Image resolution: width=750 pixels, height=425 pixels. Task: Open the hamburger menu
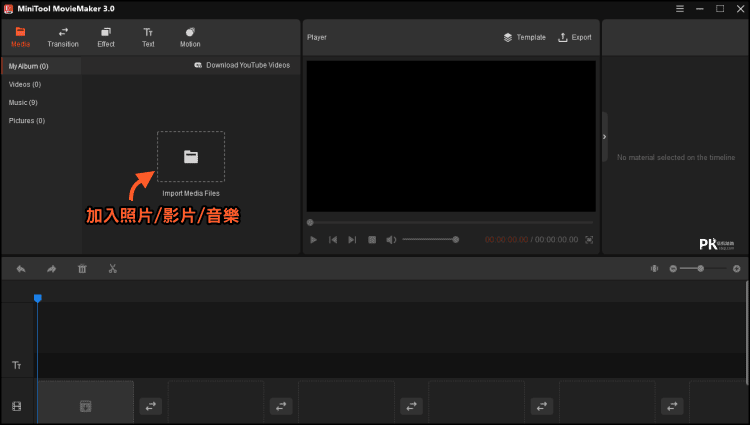(680, 9)
